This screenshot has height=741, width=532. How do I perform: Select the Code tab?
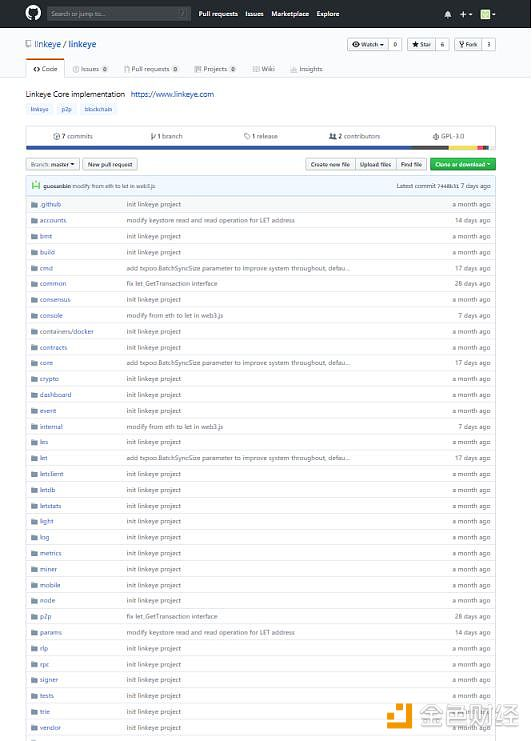[45, 69]
